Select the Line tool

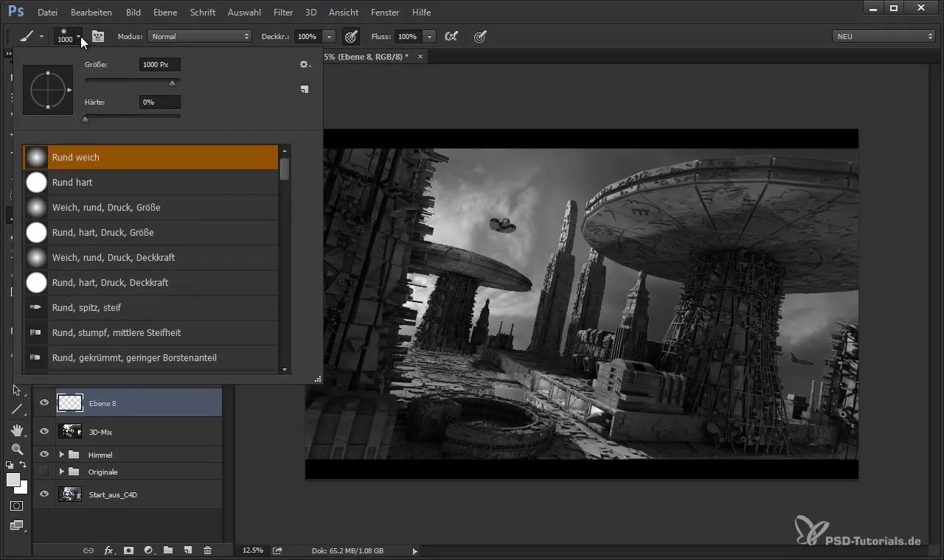pos(17,409)
